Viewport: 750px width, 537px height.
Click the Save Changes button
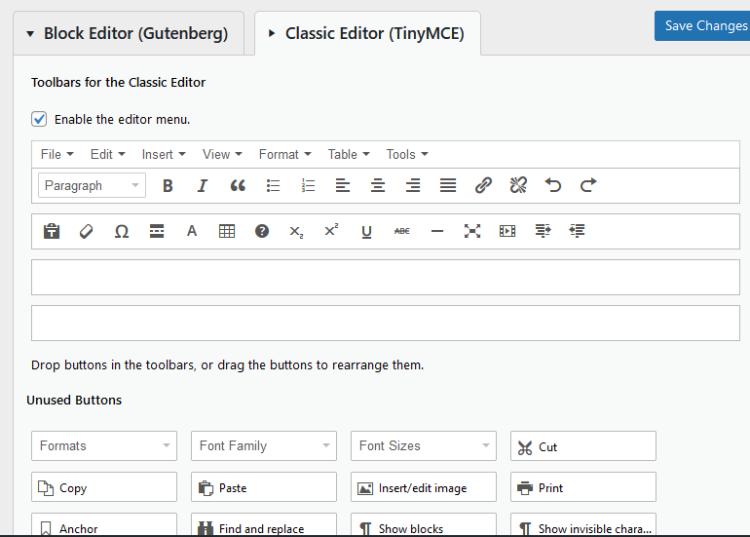click(x=702, y=26)
